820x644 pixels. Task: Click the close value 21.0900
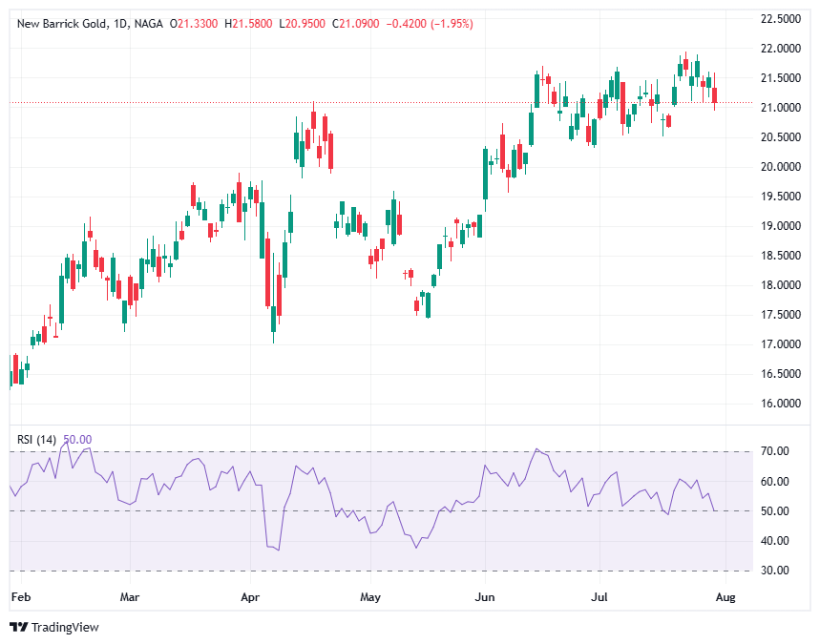(359, 24)
